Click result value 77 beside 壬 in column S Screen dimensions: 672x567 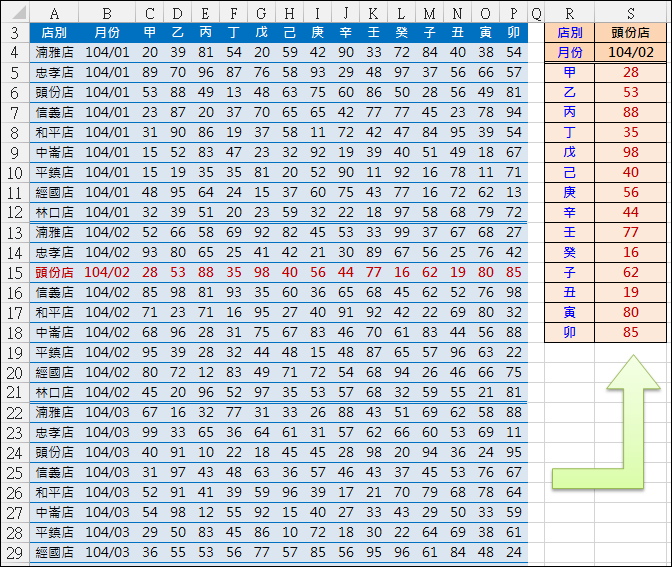pyautogui.click(x=630, y=232)
